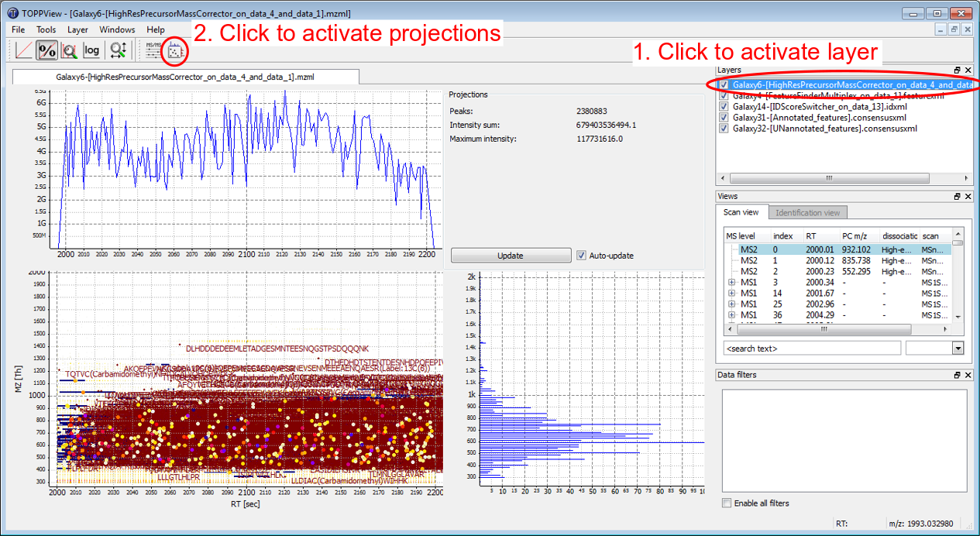Sort by the dissociation column header
980x536 pixels.
coord(899,235)
